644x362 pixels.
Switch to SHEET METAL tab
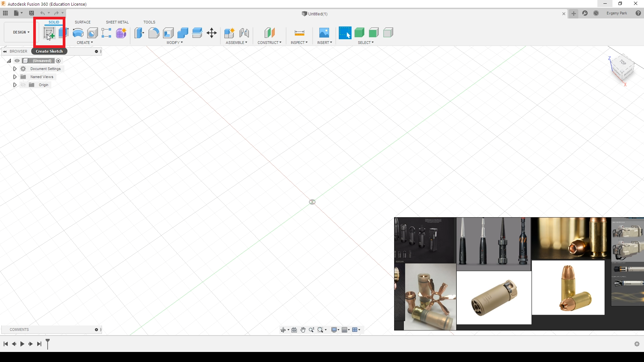(117, 22)
